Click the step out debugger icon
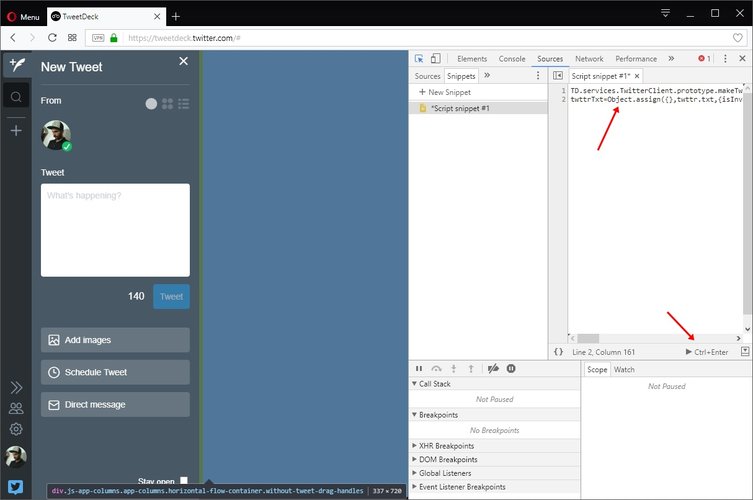 click(471, 368)
